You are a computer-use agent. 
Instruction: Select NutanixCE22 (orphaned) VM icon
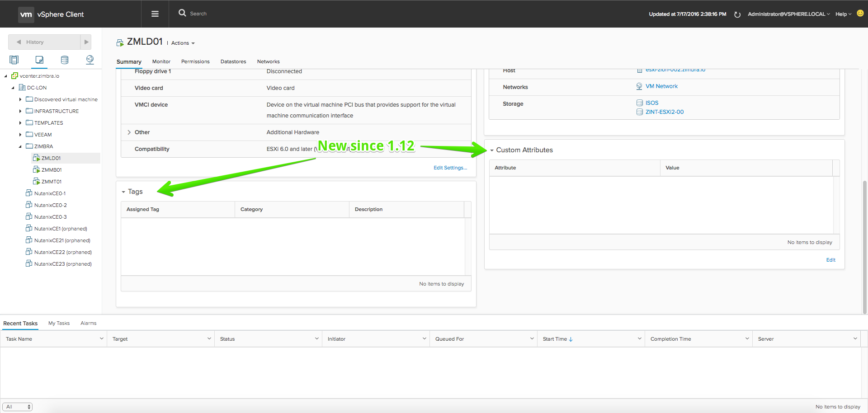coord(29,252)
